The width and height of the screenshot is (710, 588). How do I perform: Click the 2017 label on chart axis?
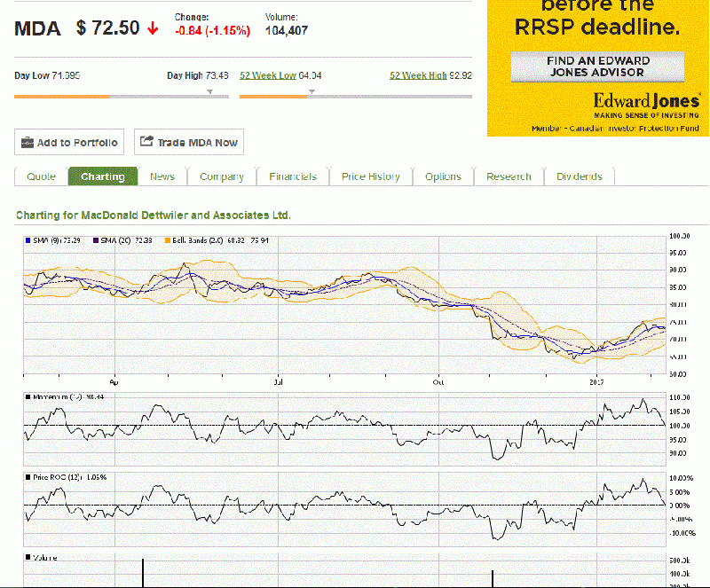point(596,382)
